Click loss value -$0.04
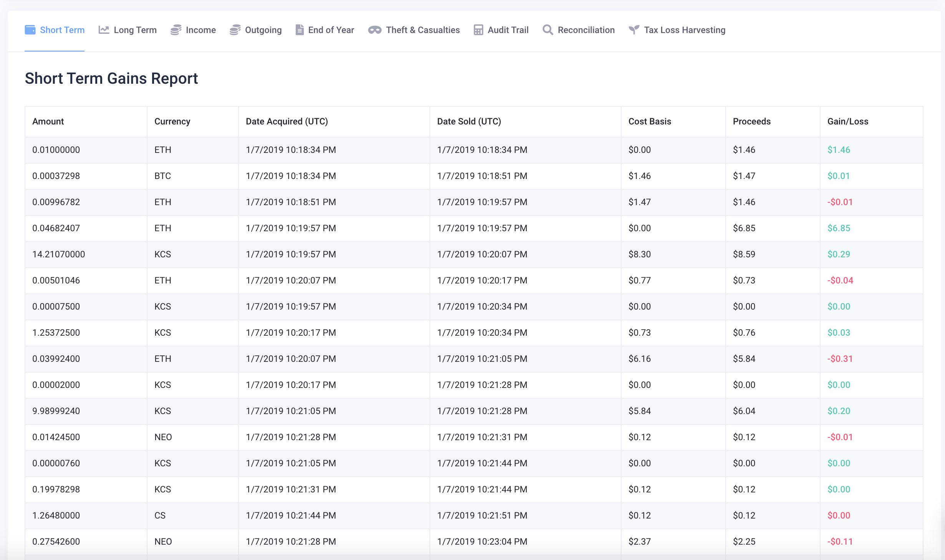This screenshot has width=945, height=560. click(840, 280)
